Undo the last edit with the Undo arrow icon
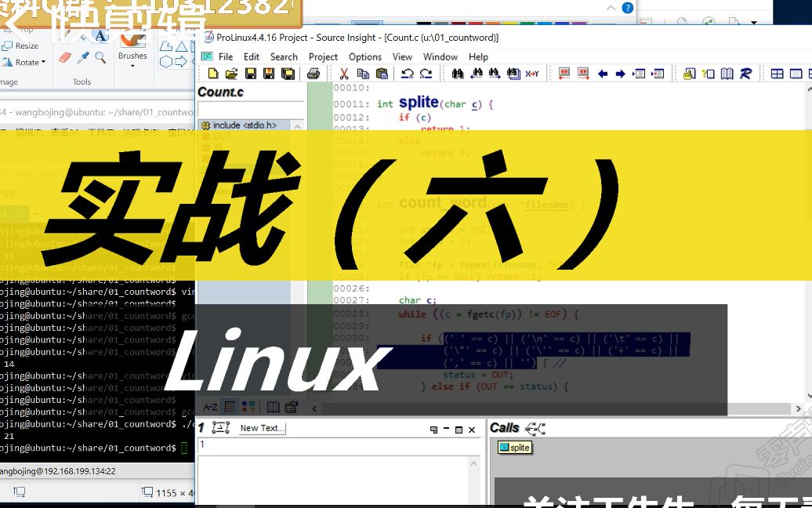The width and height of the screenshot is (812, 508). [408, 73]
